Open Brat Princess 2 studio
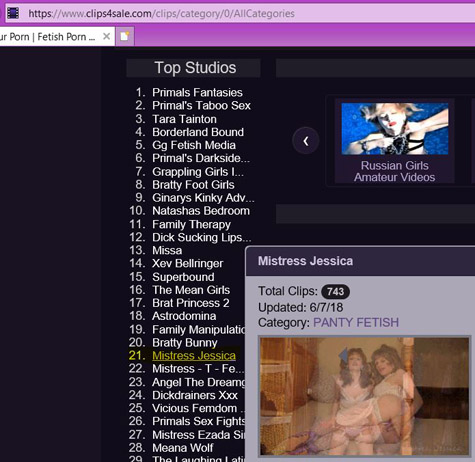This screenshot has width=475, height=462. pyautogui.click(x=191, y=303)
